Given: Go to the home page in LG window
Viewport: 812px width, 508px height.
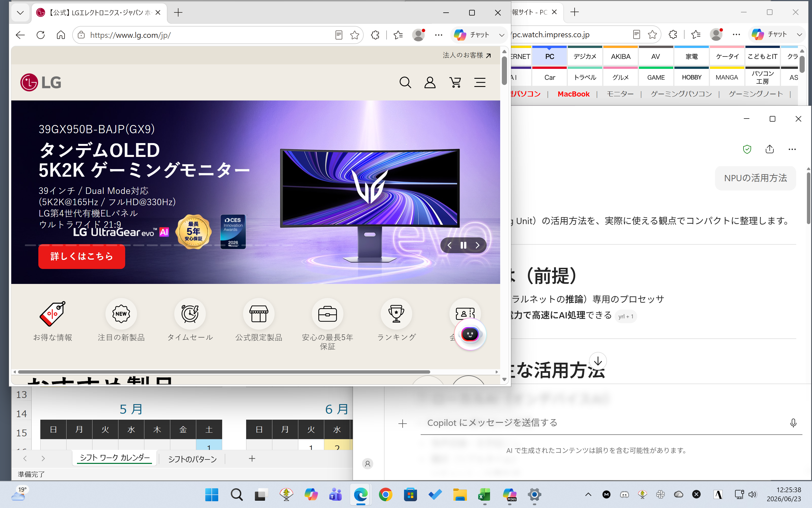Looking at the screenshot, I should 61,35.
